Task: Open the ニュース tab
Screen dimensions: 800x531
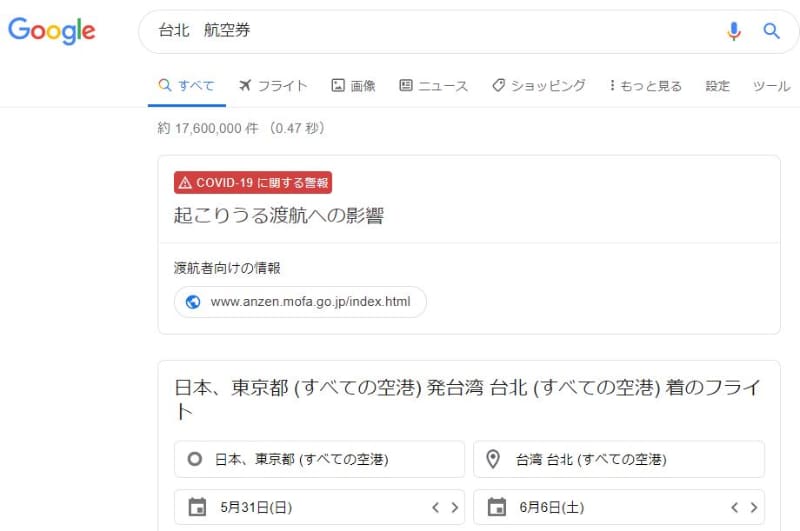Action: click(434, 86)
